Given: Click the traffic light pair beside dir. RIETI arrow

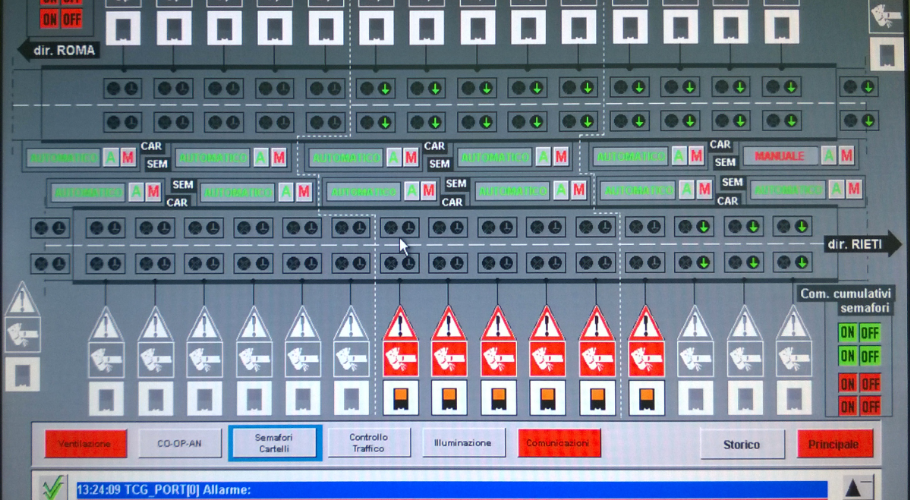Looking at the screenshot, I should [x=790, y=227].
